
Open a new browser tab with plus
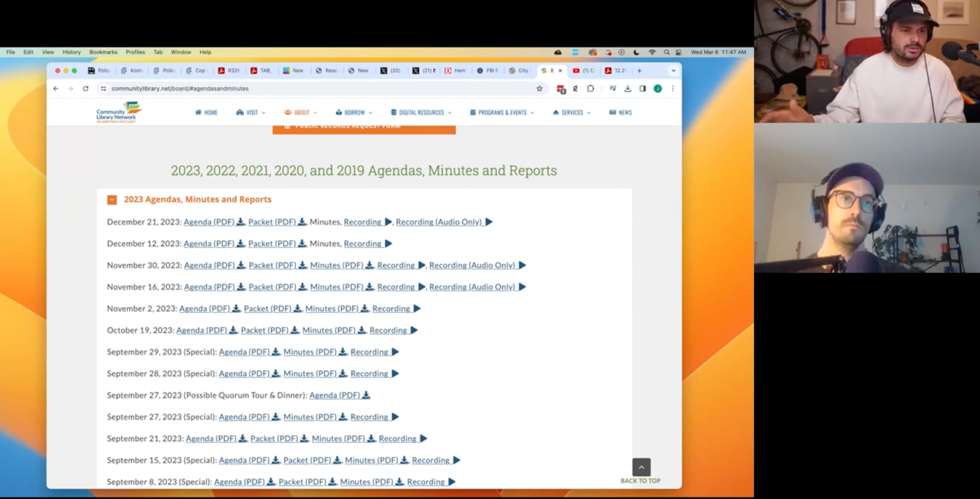(x=639, y=71)
